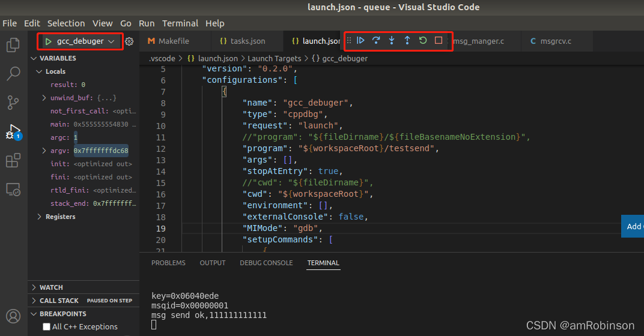Select the TERMINAL panel tab
The image size is (644, 336).
point(323,263)
